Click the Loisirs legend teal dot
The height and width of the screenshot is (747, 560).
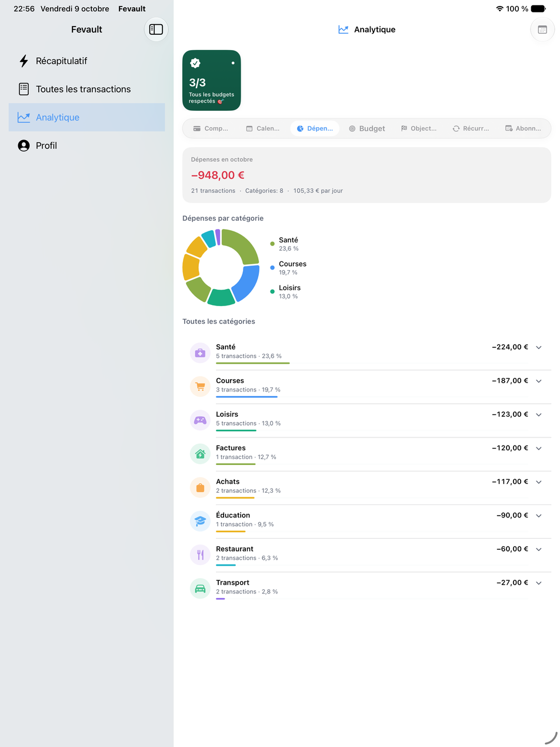point(272,291)
